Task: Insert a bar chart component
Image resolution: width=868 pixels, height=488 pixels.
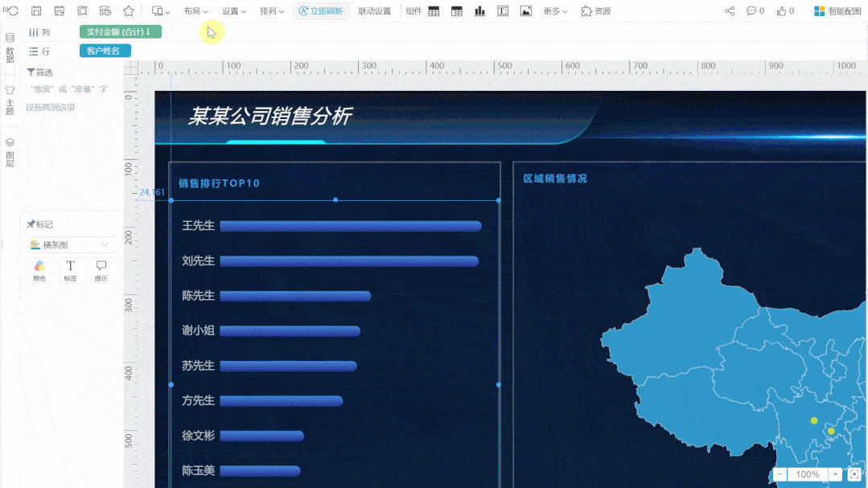Action: pos(480,11)
